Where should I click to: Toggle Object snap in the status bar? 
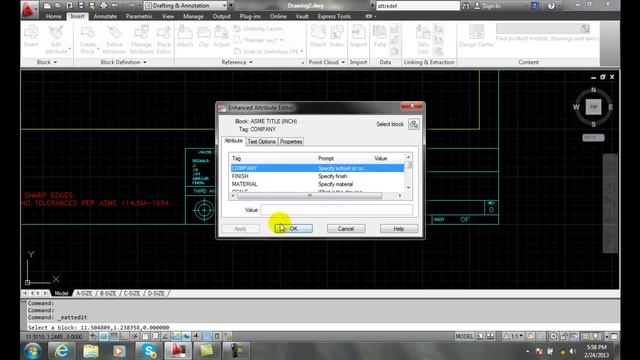[x=145, y=336]
